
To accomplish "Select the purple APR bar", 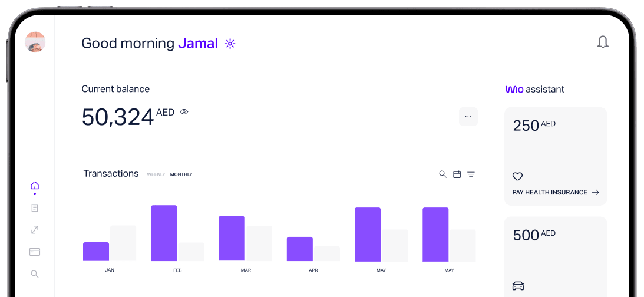I will coord(300,249).
